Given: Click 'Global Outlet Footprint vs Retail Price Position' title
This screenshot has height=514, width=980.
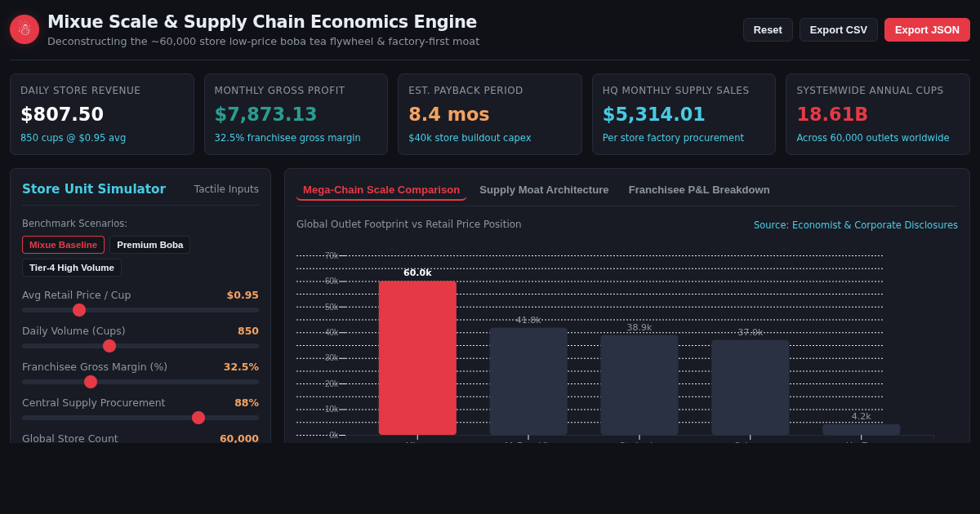Looking at the screenshot, I should [x=409, y=224].
